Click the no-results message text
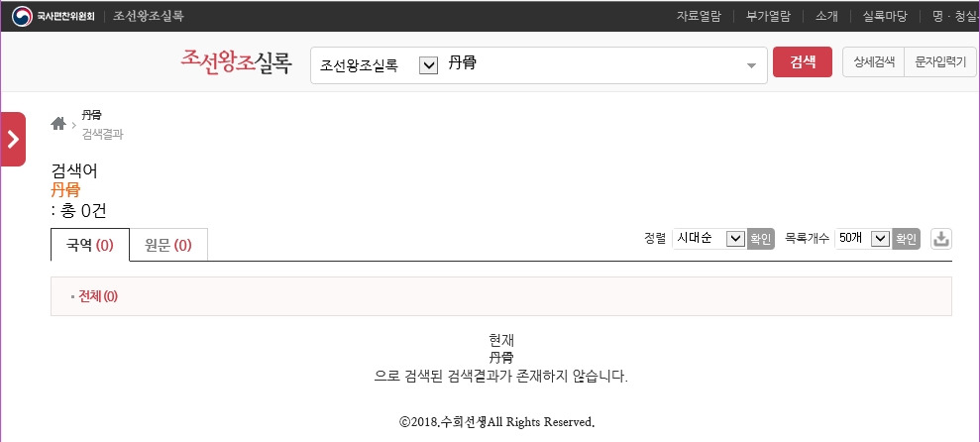The image size is (980, 442). [500, 359]
